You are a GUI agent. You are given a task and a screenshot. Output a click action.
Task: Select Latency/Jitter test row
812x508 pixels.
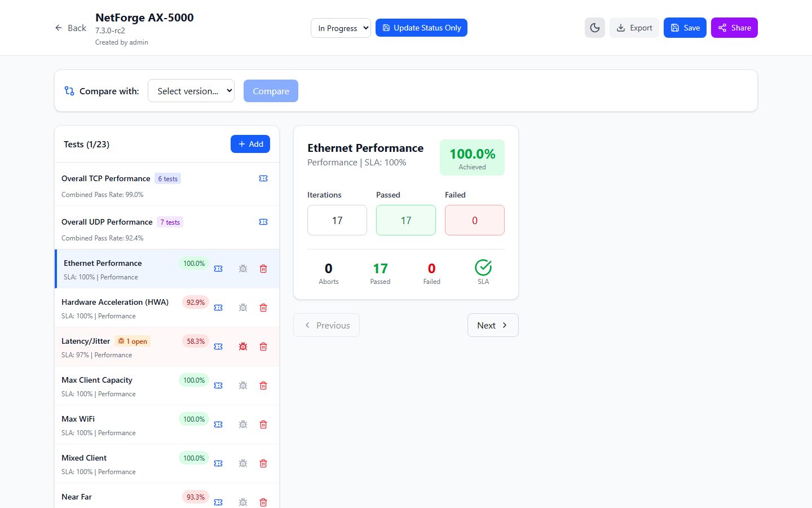[167, 347]
